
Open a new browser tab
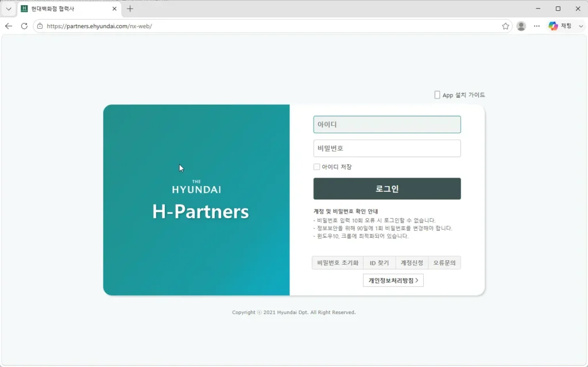tap(130, 9)
